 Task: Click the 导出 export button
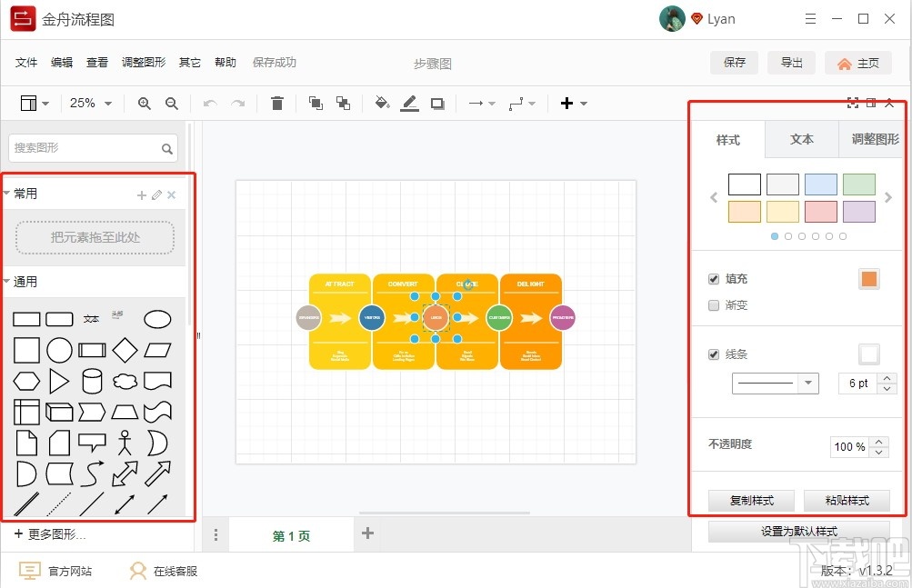coord(790,63)
